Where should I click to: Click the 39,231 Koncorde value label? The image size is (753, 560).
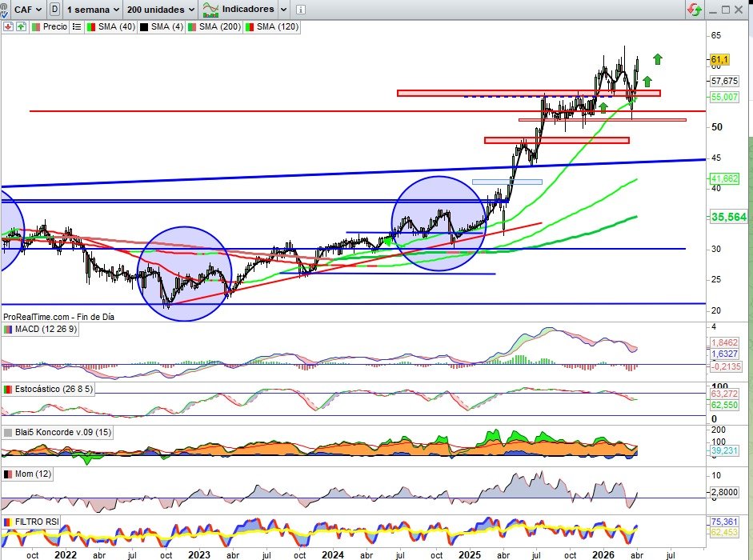pos(724,450)
